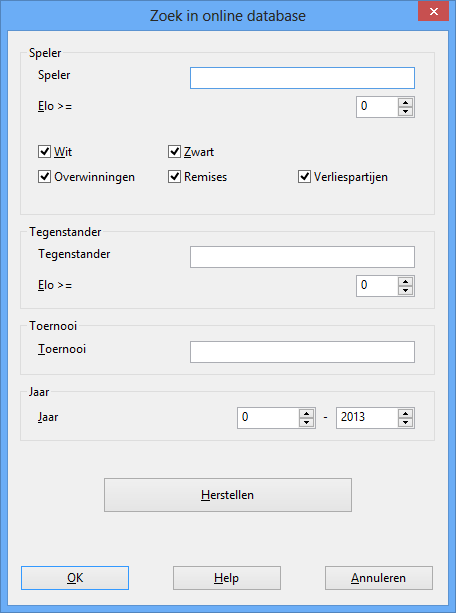
Task: Decrease the ending Jaar 2013 with down arrow
Action: [406, 423]
